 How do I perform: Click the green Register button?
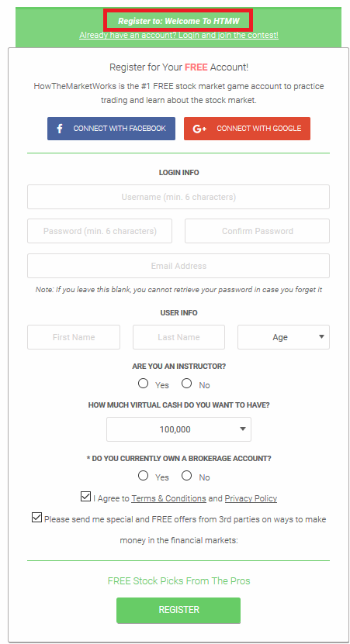click(178, 610)
